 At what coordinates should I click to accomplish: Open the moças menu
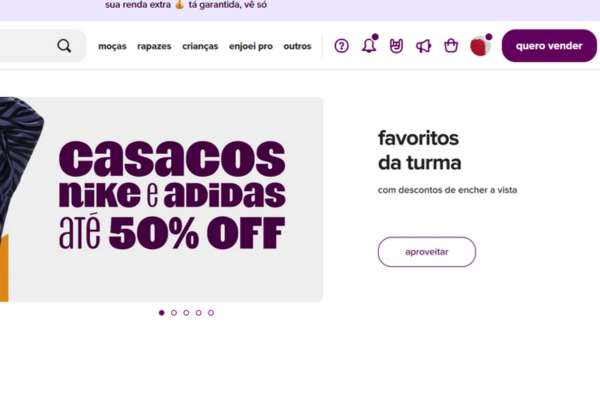112,46
